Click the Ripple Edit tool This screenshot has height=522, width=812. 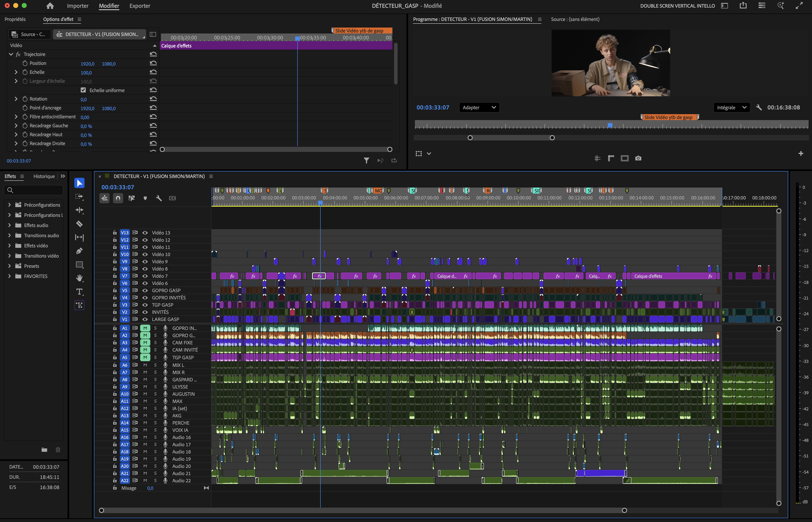pos(79,210)
